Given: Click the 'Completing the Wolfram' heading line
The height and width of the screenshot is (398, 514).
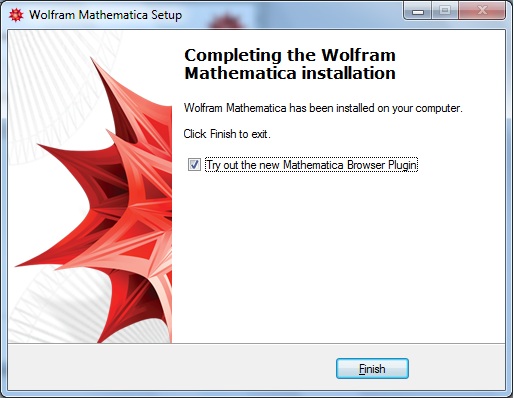Looking at the screenshot, I should (x=290, y=55).
